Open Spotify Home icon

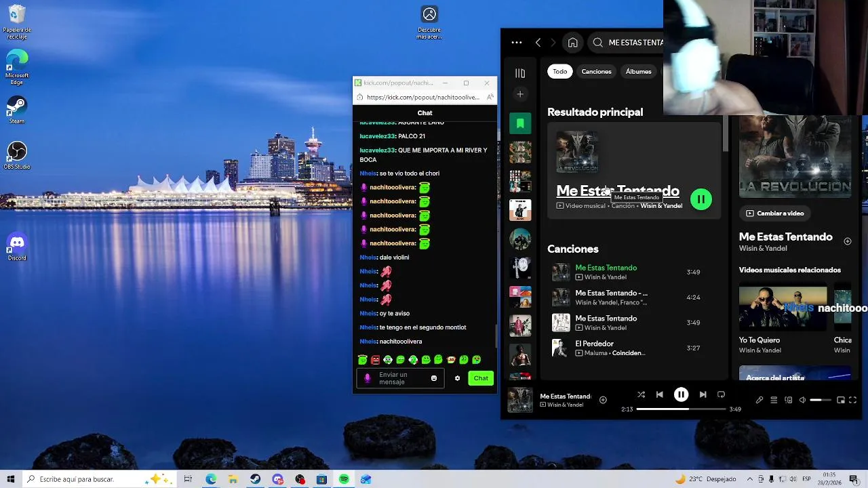572,43
